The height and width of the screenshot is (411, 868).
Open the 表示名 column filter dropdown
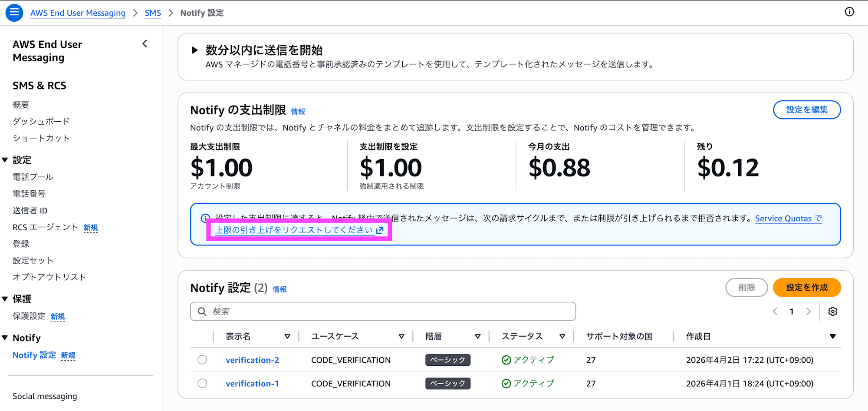288,336
